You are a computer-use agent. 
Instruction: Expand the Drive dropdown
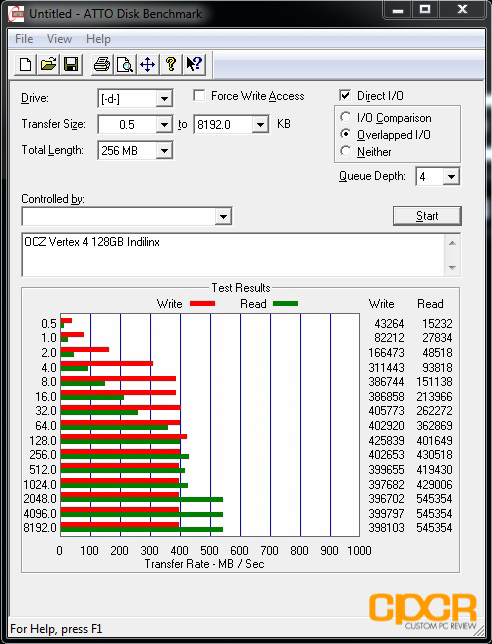click(164, 99)
